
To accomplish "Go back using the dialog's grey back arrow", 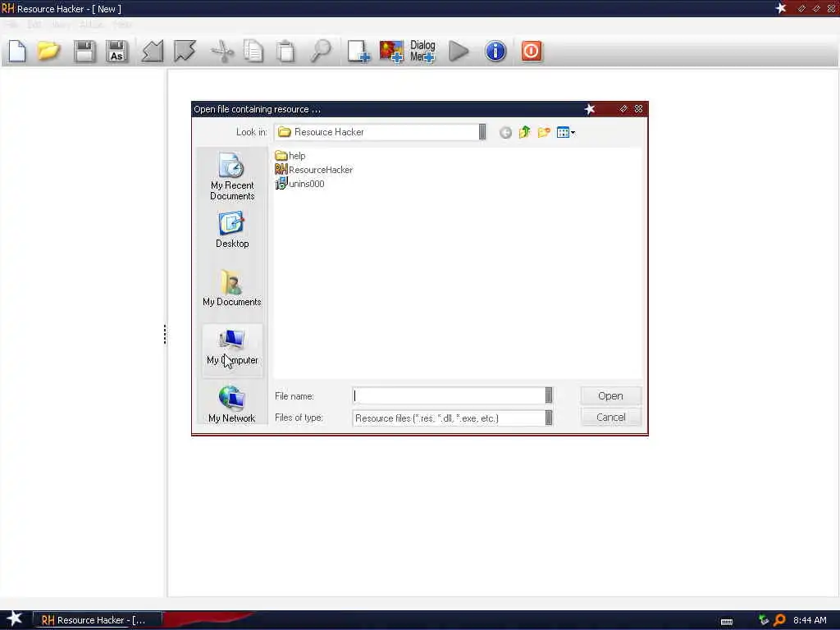I will coord(505,132).
